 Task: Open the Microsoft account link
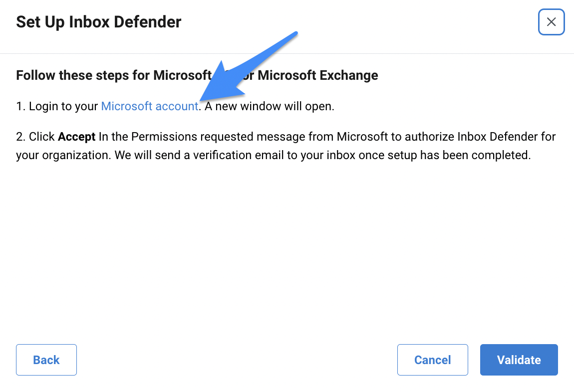pyautogui.click(x=150, y=106)
